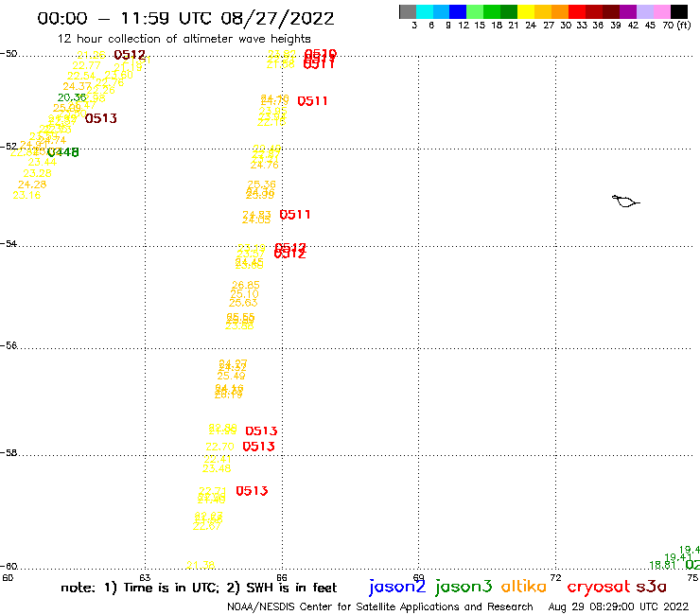Click the wave height value '24.76'
Image resolution: width=700 pixels, height=615 pixels.
(264, 165)
